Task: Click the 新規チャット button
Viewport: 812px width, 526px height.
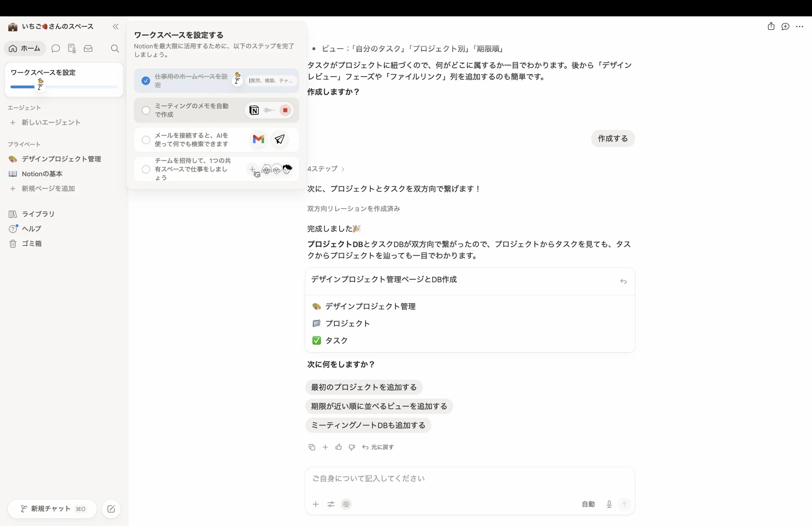Action: [x=52, y=509]
